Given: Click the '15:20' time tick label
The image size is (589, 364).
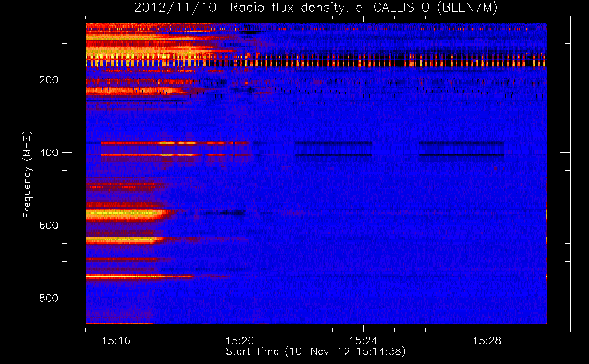Looking at the screenshot, I should coord(240,341).
